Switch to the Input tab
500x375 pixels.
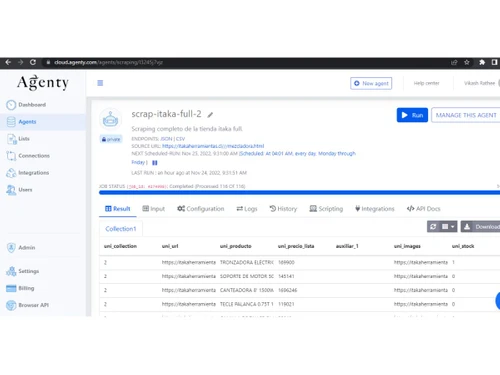[x=154, y=209]
